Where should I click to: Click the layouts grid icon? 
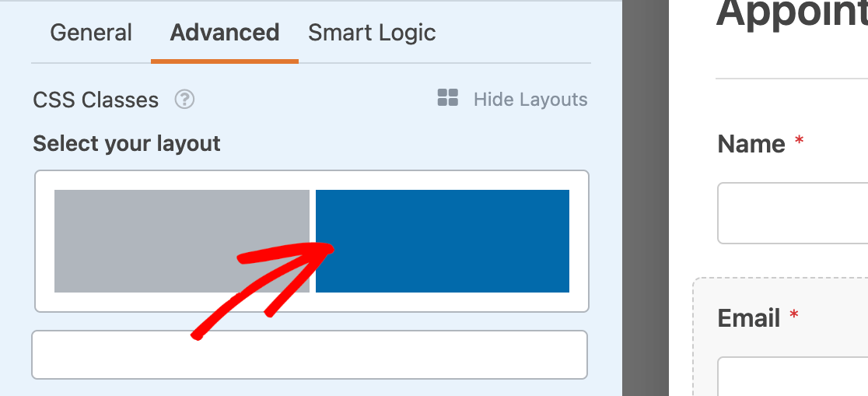pos(448,98)
